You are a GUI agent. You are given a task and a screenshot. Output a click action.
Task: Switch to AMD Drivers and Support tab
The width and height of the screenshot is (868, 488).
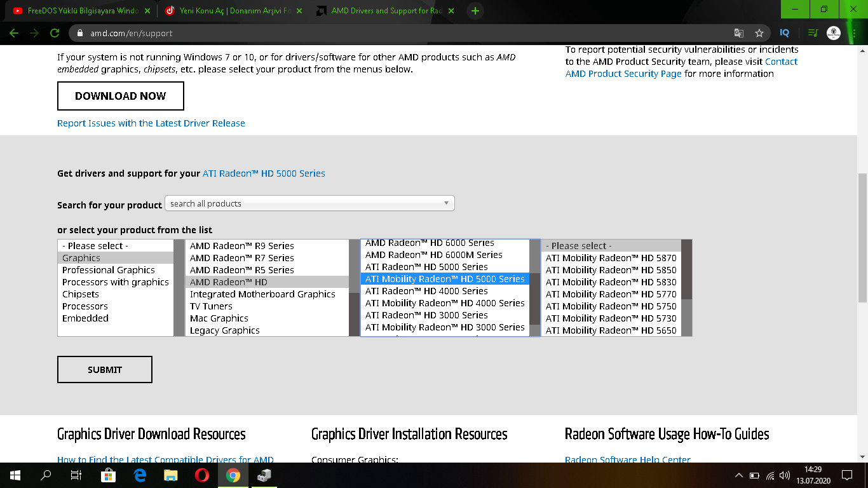pyautogui.click(x=385, y=11)
